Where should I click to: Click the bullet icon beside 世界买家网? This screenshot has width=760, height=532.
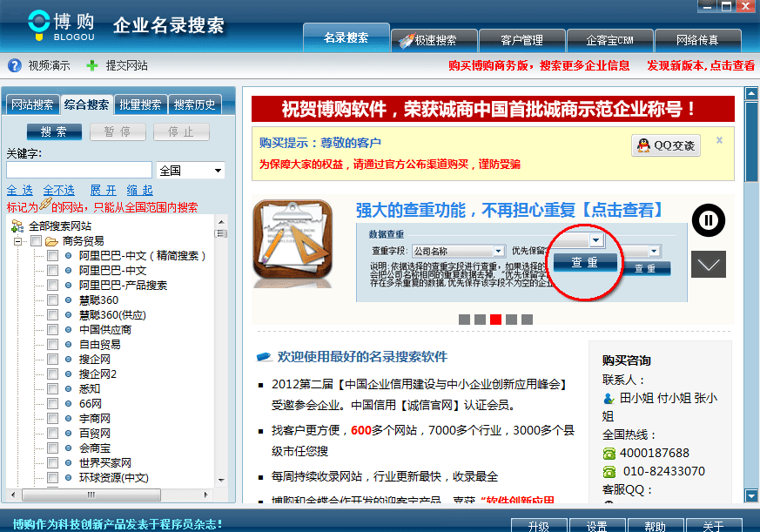[69, 463]
